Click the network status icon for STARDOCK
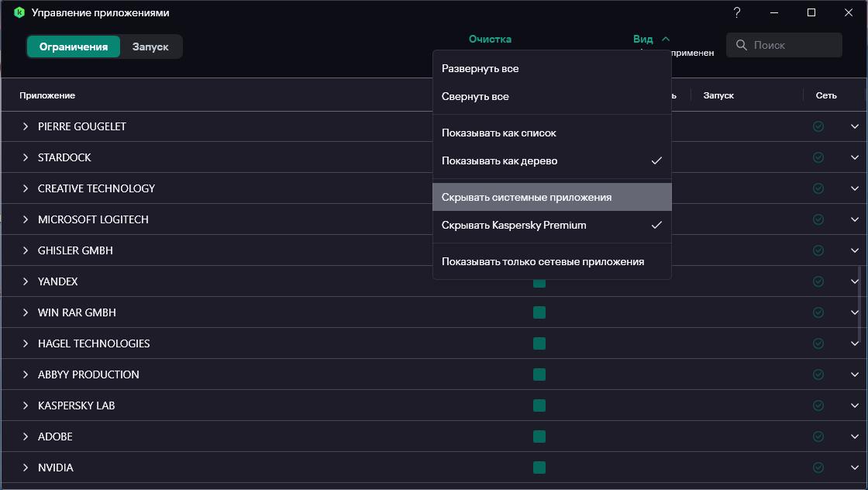This screenshot has height=490, width=868. (818, 157)
